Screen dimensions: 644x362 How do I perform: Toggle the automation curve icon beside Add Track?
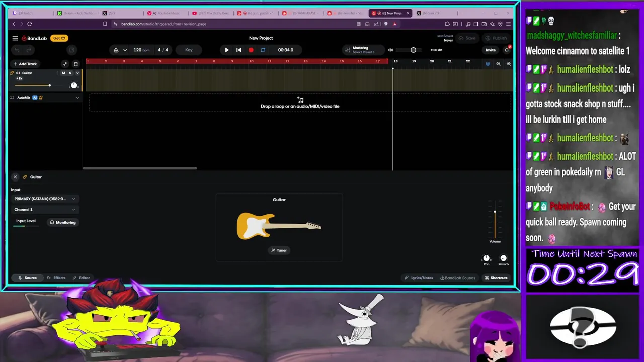pos(65,64)
